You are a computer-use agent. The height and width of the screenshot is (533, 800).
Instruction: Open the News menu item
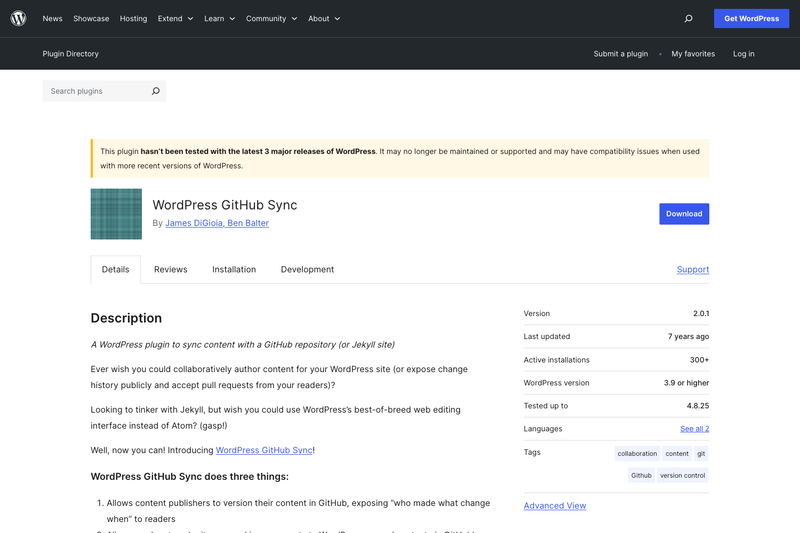point(53,18)
